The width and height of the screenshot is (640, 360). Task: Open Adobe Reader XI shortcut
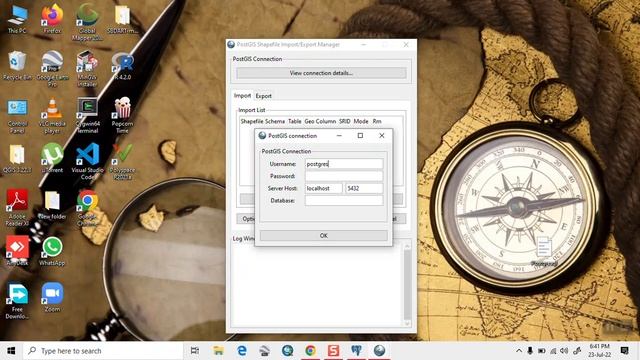point(17,207)
